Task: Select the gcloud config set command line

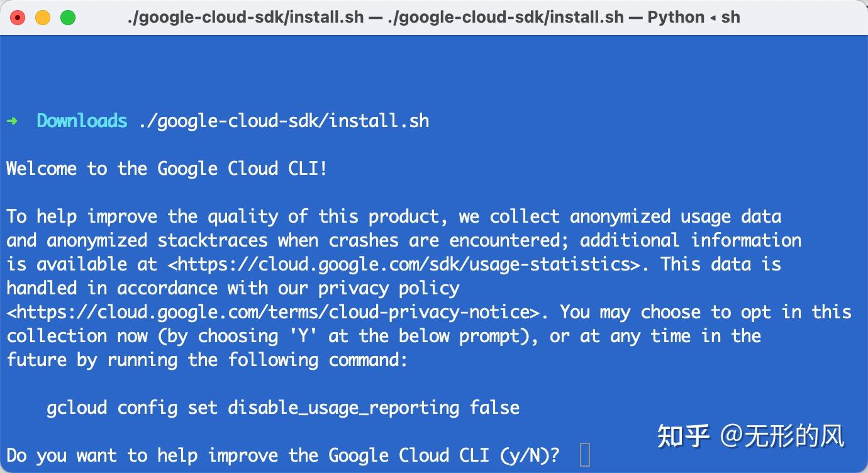Action: click(283, 408)
